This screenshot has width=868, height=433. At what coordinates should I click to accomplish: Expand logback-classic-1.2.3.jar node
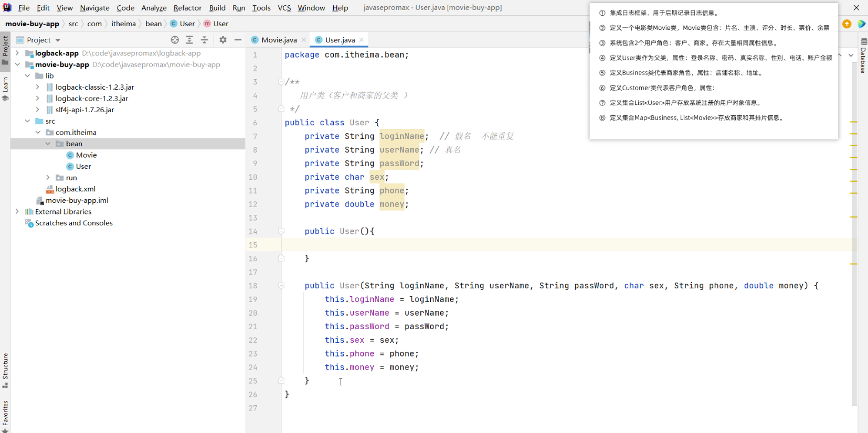point(38,87)
